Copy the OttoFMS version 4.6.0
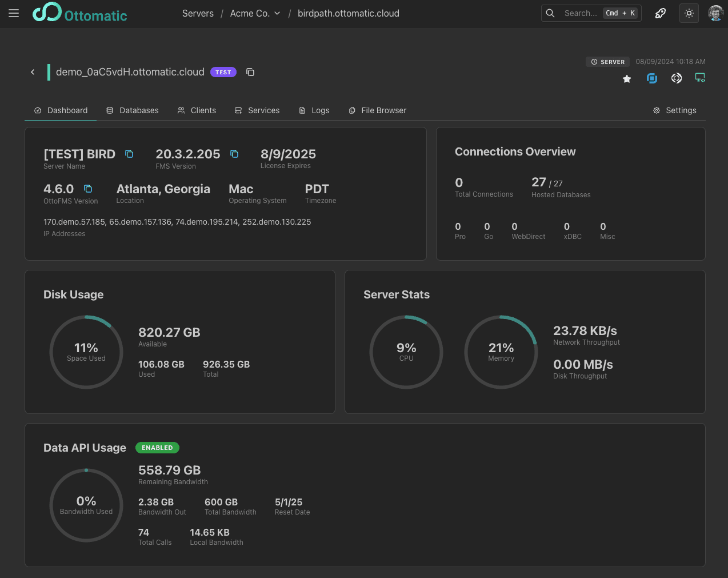 pos(88,189)
